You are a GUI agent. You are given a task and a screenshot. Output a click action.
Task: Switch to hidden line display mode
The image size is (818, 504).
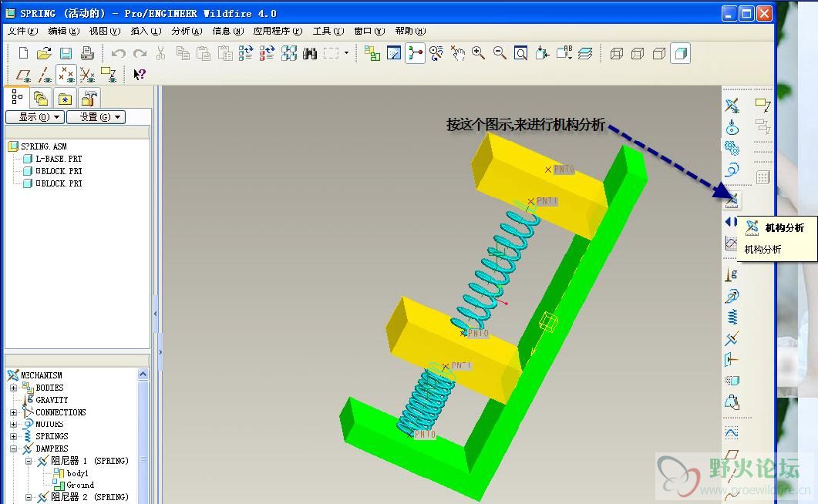(x=638, y=53)
